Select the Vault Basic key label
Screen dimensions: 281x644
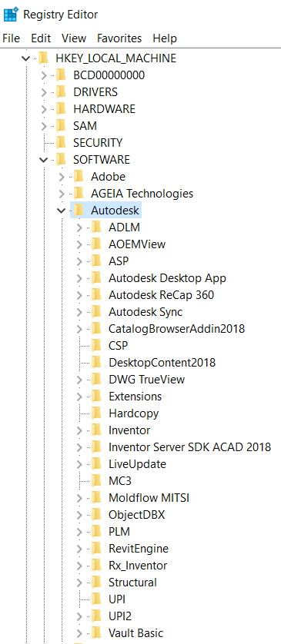click(135, 633)
